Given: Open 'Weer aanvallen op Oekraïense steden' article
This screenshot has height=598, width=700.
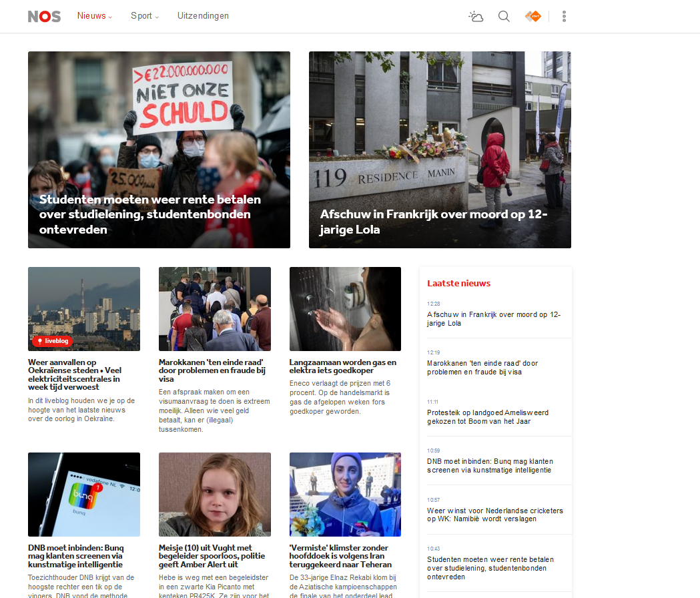Looking at the screenshot, I should pyautogui.click(x=75, y=374).
